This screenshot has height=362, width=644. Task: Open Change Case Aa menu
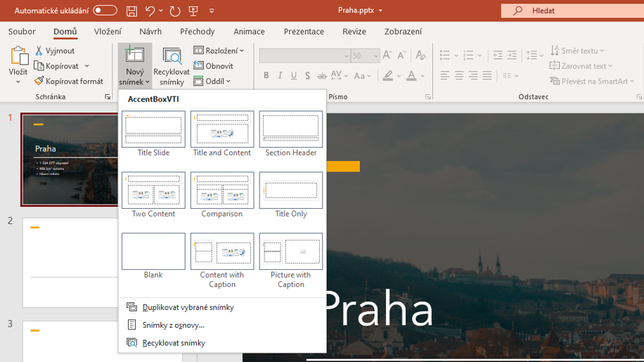[x=362, y=75]
